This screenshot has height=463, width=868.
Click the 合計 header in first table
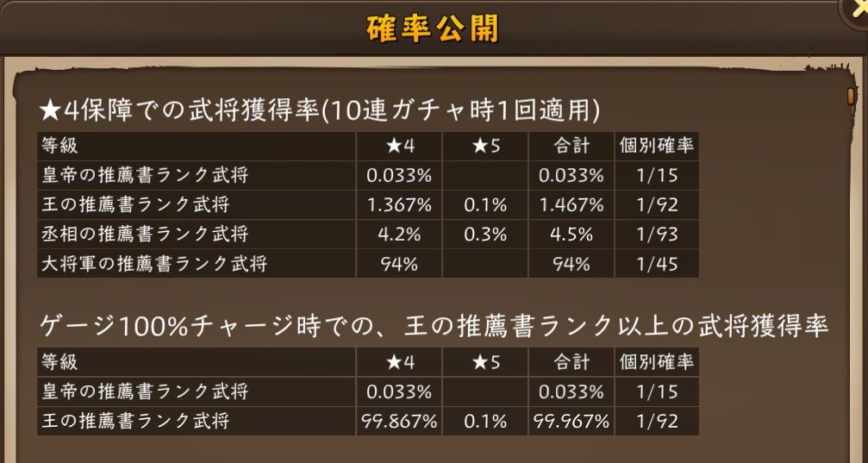click(571, 146)
